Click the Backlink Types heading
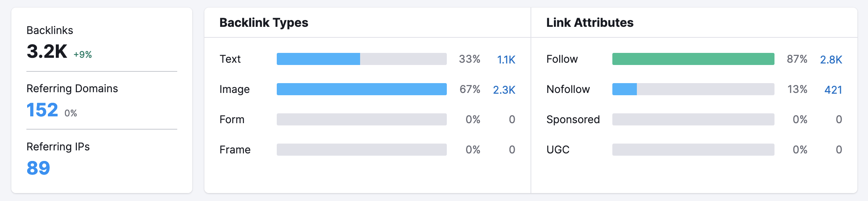868x201 pixels. [264, 23]
